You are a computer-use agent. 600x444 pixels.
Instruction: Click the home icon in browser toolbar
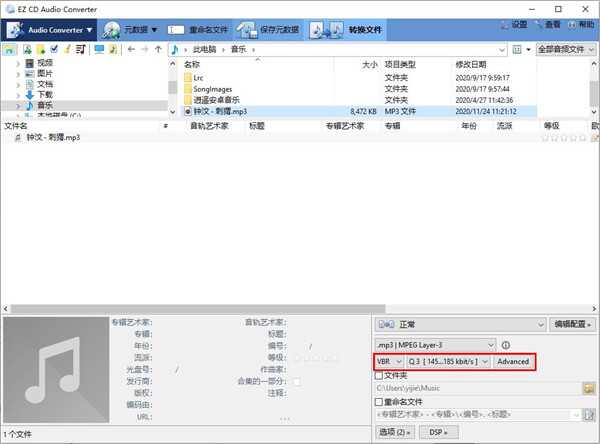click(x=10, y=49)
